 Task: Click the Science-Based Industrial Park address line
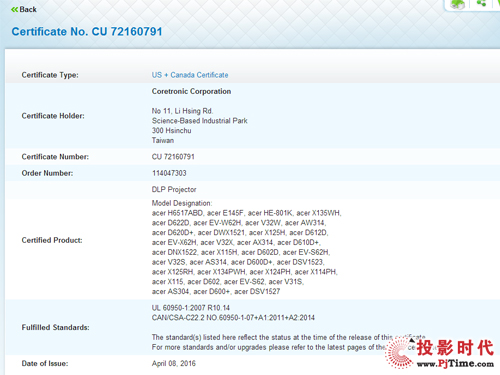pyautogui.click(x=200, y=121)
